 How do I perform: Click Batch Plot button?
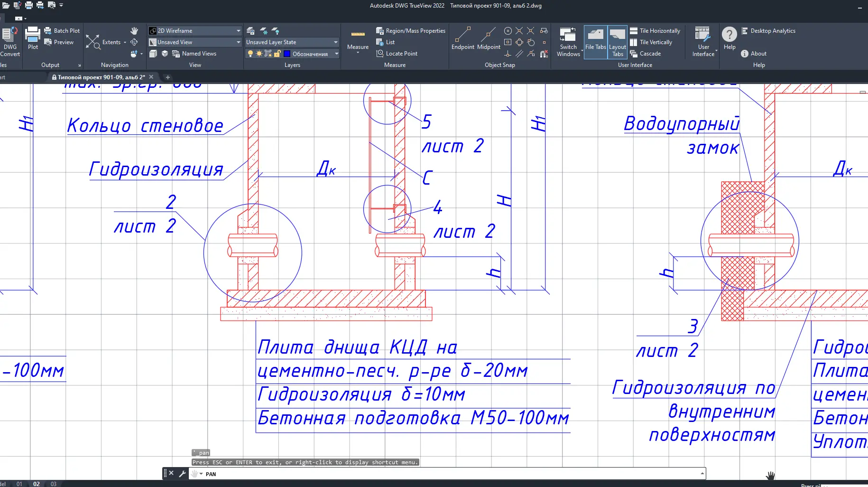point(62,31)
